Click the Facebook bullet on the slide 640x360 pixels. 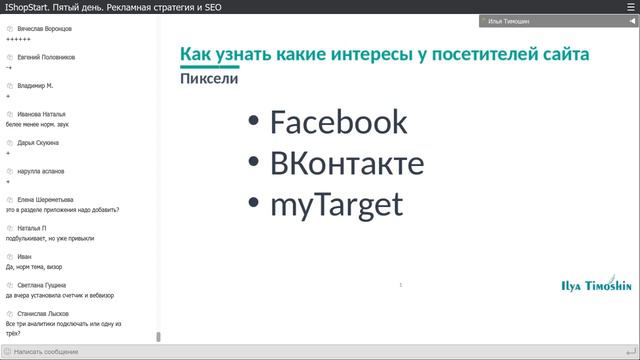(338, 122)
